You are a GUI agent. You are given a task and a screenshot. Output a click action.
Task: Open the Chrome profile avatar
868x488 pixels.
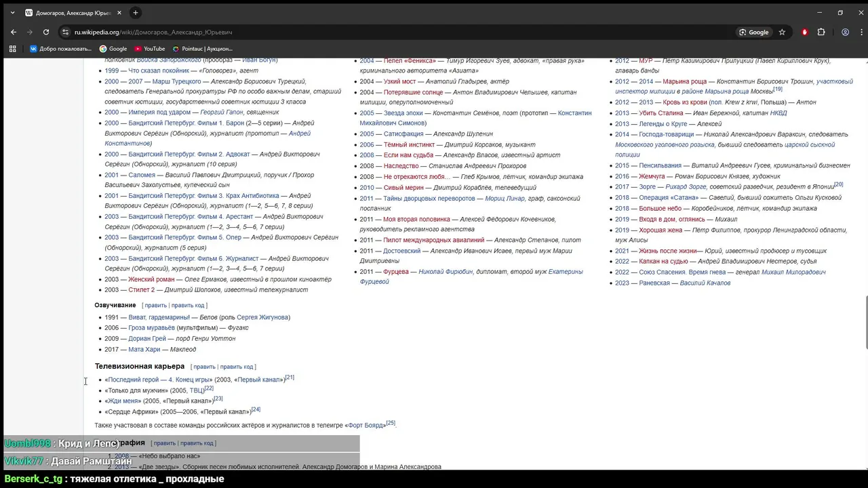click(845, 32)
